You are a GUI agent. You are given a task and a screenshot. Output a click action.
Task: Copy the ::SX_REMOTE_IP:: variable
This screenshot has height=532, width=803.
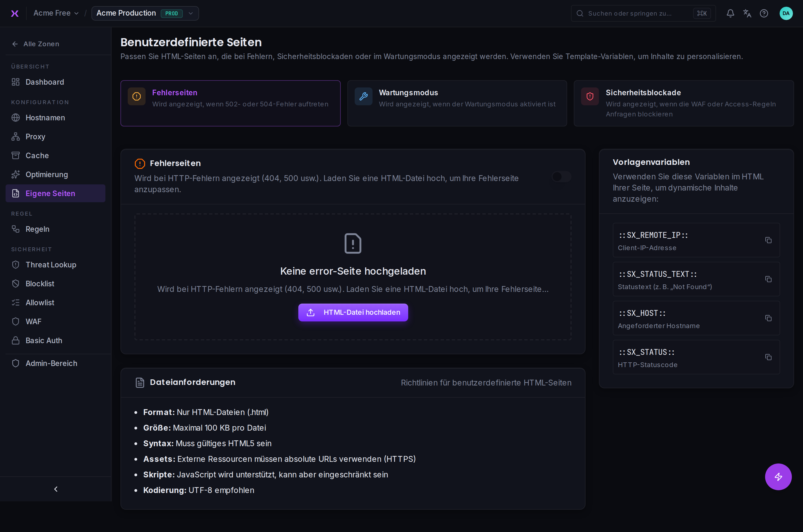coord(768,240)
